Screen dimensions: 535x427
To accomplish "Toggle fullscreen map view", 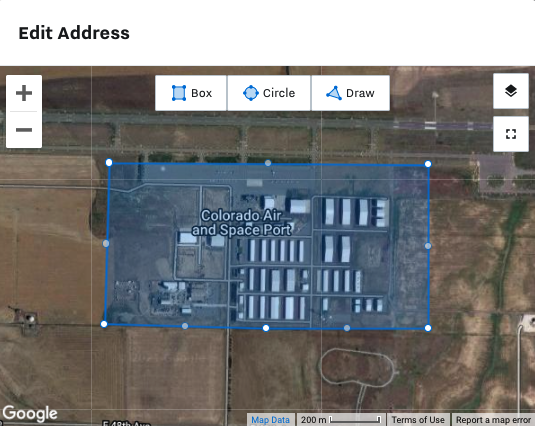I will click(511, 134).
